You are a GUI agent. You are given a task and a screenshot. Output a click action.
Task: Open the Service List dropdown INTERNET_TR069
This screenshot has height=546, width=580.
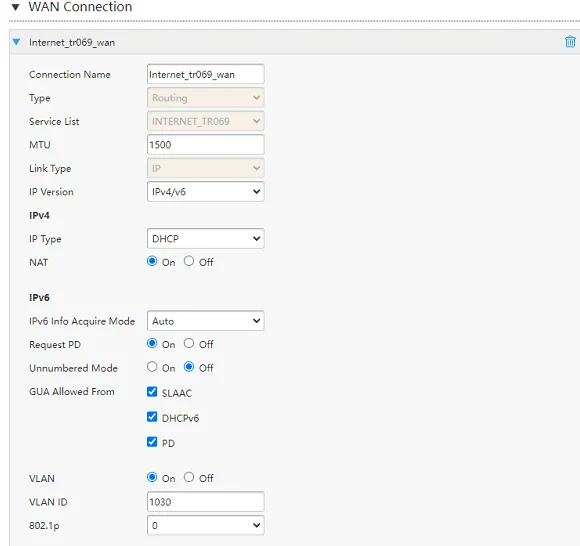(x=206, y=121)
